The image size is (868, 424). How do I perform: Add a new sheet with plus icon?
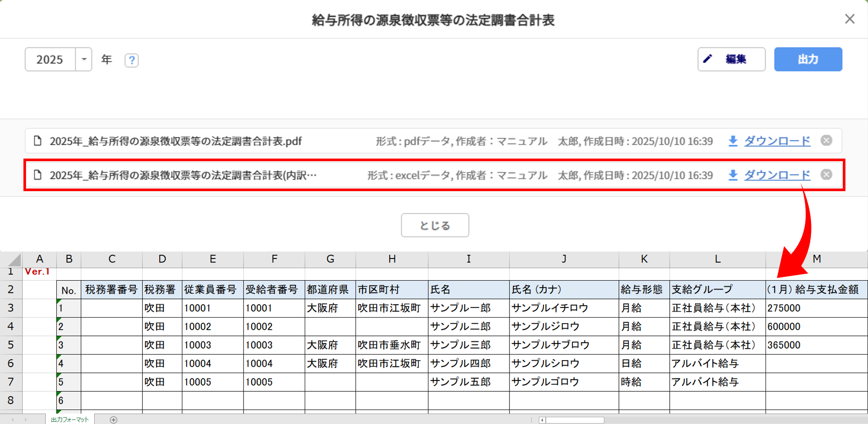[x=114, y=420]
